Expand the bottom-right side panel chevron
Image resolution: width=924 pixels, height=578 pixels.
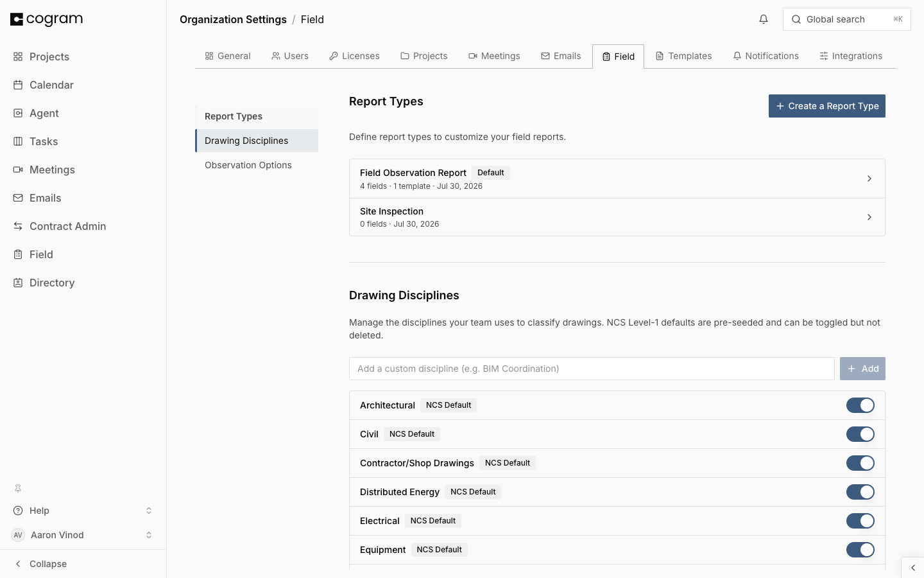(x=913, y=568)
